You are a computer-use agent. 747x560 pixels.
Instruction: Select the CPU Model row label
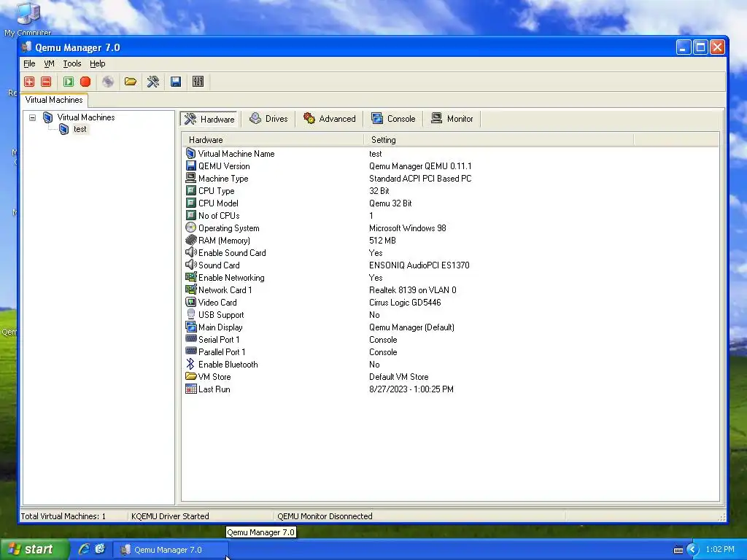point(217,203)
